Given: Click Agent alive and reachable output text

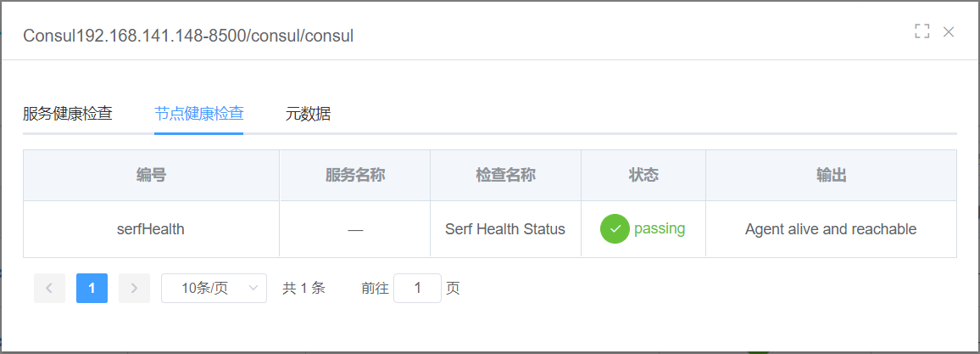Looking at the screenshot, I should [x=832, y=229].
